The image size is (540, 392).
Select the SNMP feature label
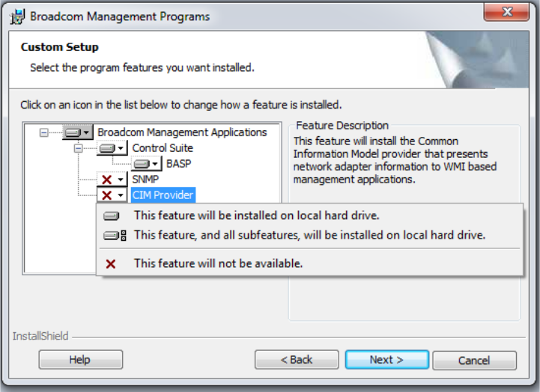[x=145, y=180]
